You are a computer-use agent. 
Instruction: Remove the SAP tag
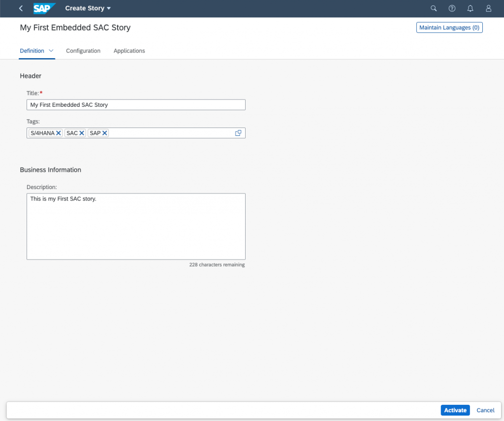pyautogui.click(x=105, y=133)
